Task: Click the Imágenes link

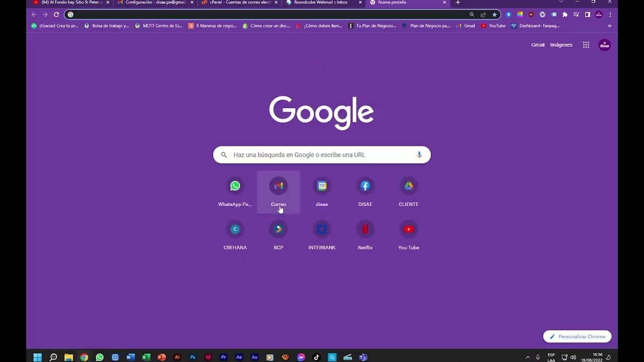Action: 561,45
